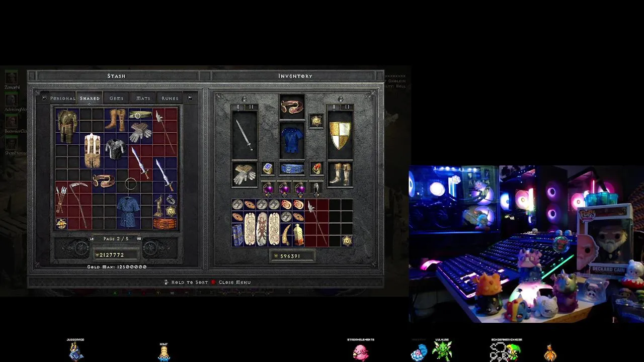Switch shield slot to set I
644x362 pixels.
334,107
